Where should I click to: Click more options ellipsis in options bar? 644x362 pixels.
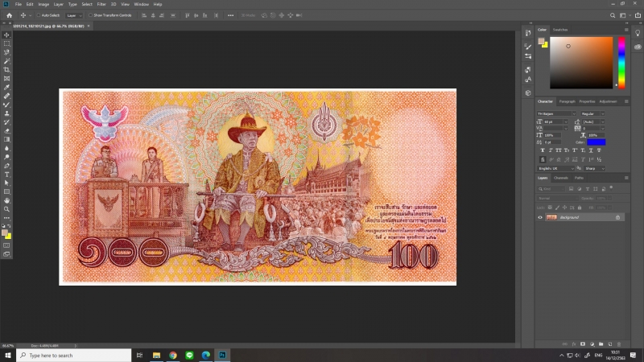[x=231, y=15]
